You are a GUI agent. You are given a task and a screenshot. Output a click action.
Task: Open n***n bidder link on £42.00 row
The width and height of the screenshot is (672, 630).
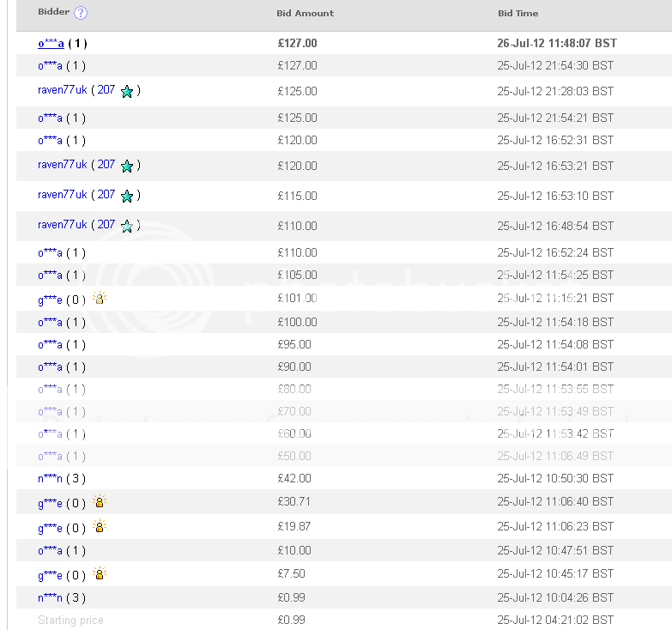[50, 479]
